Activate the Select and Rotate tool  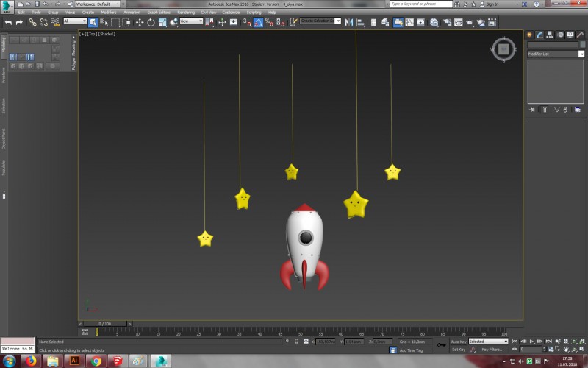click(151, 22)
